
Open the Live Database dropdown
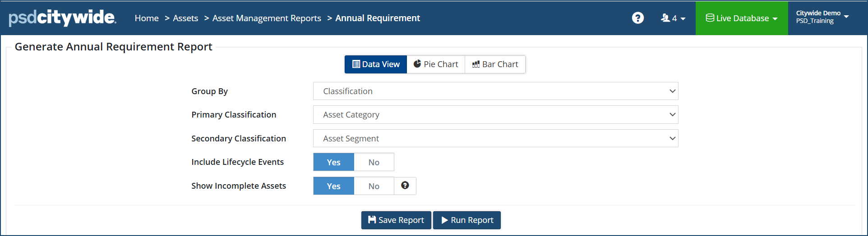point(742,18)
